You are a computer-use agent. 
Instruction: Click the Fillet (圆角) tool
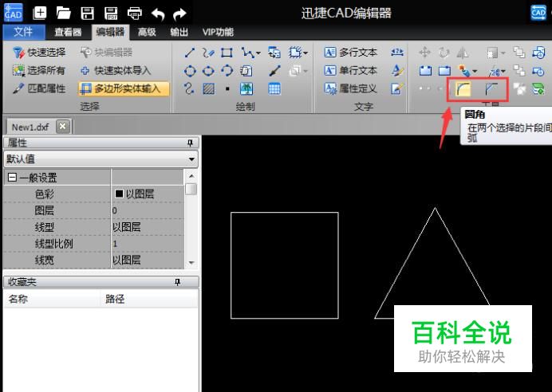click(463, 89)
